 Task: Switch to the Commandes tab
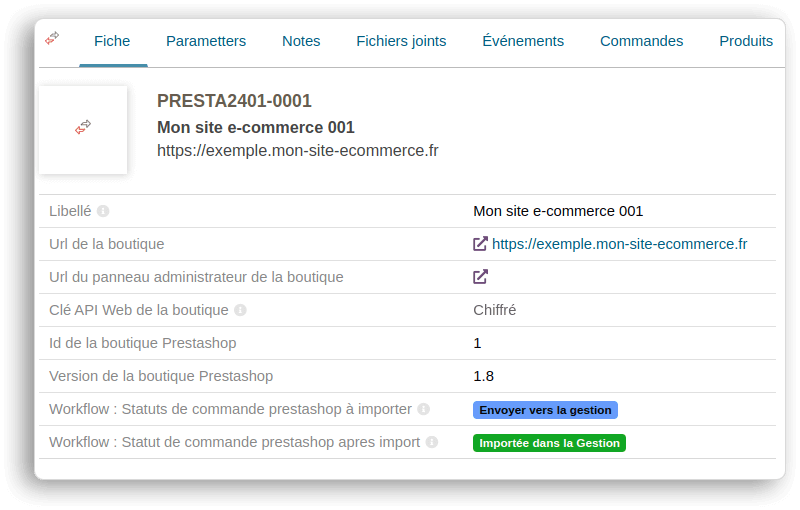[641, 41]
